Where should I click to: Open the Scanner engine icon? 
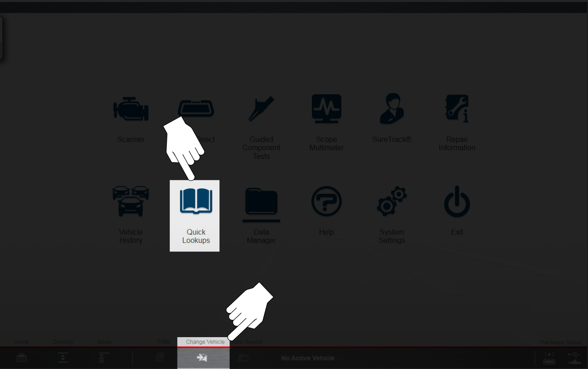click(x=131, y=109)
